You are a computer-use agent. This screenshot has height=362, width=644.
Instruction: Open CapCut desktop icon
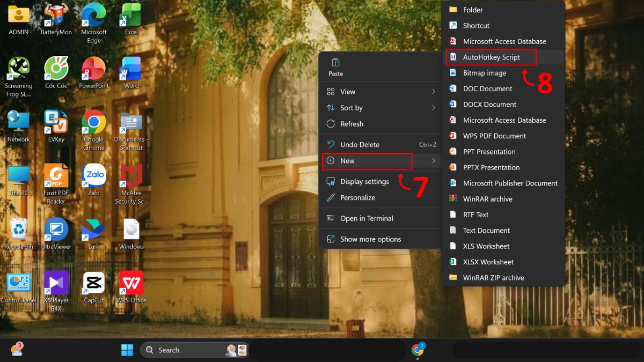(93, 282)
